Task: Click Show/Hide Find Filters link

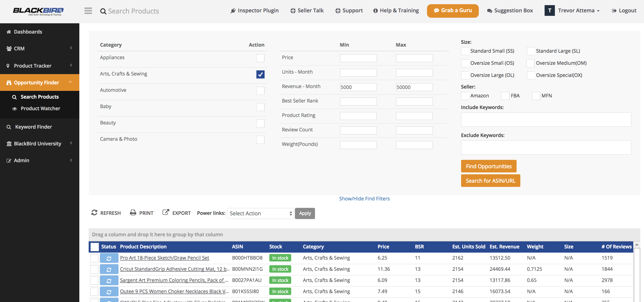Action: (364, 199)
